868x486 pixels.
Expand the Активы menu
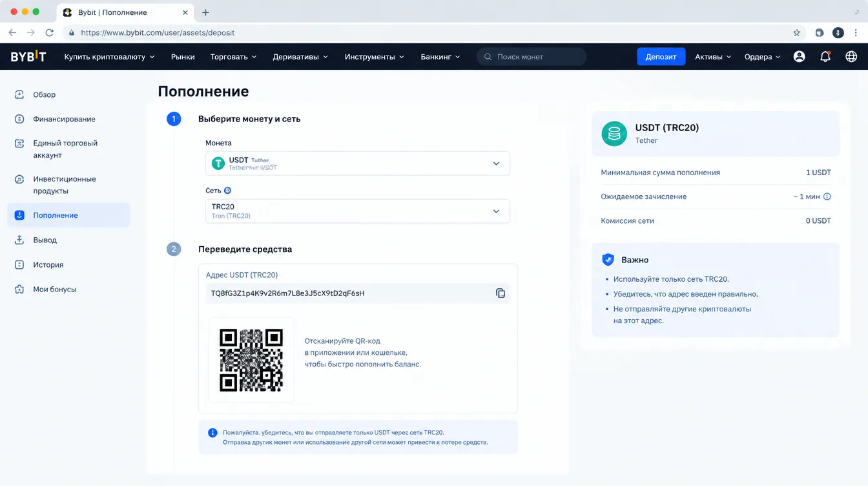(x=714, y=57)
